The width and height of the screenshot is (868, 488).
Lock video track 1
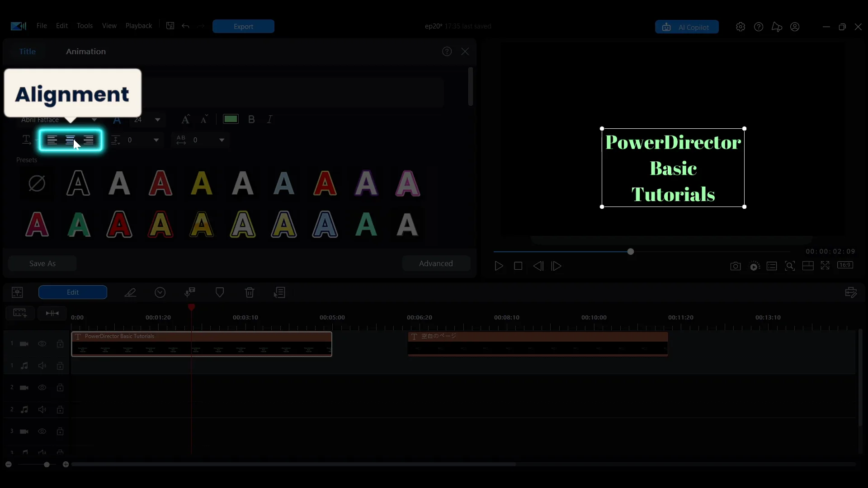pos(60,344)
